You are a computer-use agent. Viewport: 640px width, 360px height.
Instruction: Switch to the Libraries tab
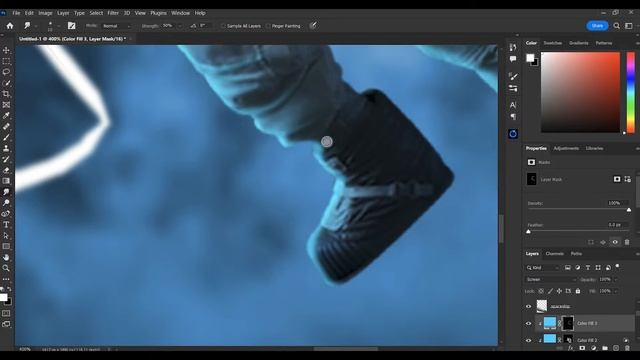pyautogui.click(x=594, y=148)
